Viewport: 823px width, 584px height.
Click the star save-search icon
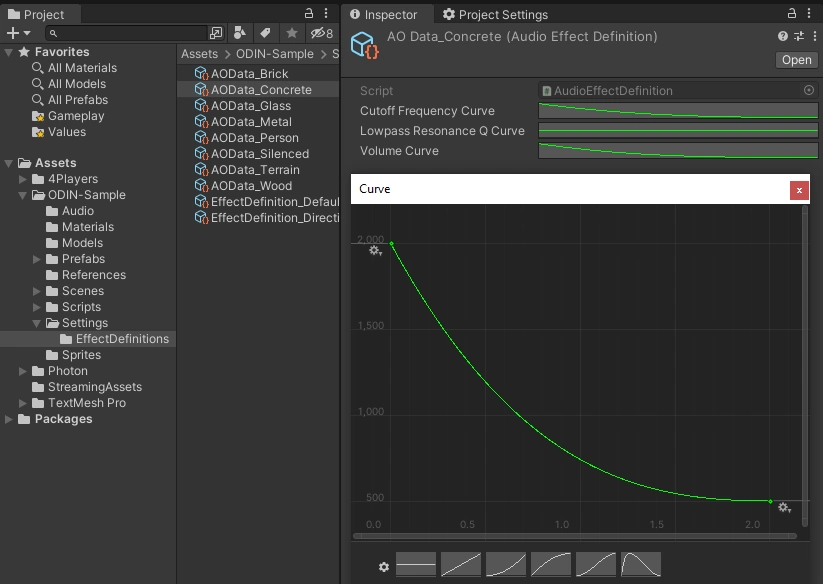coord(292,33)
